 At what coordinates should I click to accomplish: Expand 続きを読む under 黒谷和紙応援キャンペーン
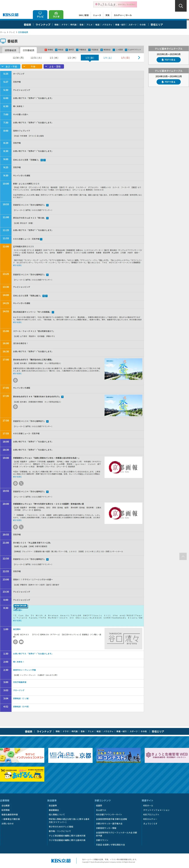click(17, 322)
